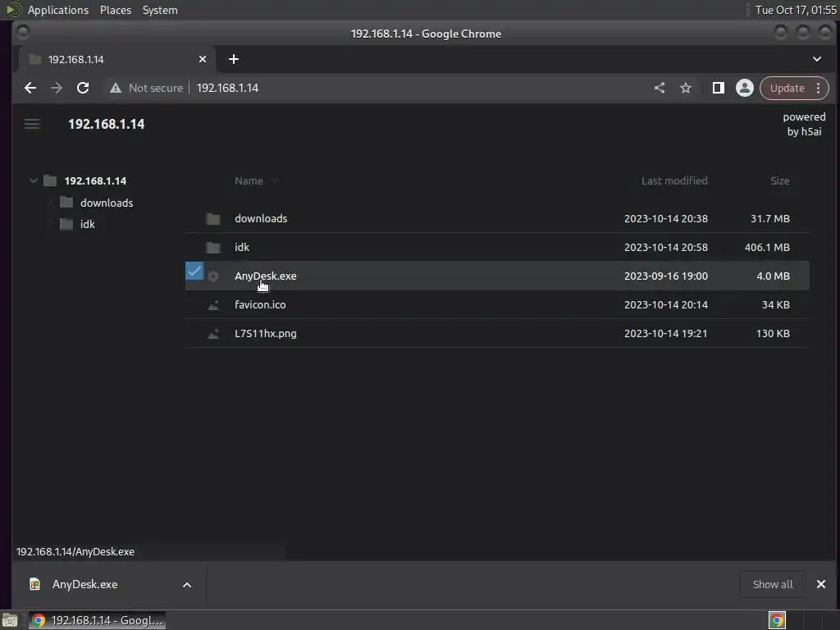Click the Chrome icon in bottom-right panel
840x630 pixels.
(777, 620)
